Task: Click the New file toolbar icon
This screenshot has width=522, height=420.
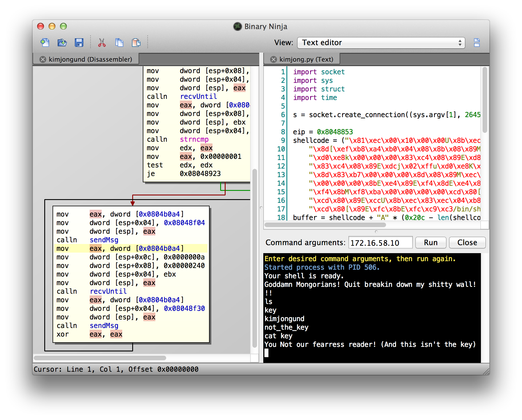Action: pos(45,43)
